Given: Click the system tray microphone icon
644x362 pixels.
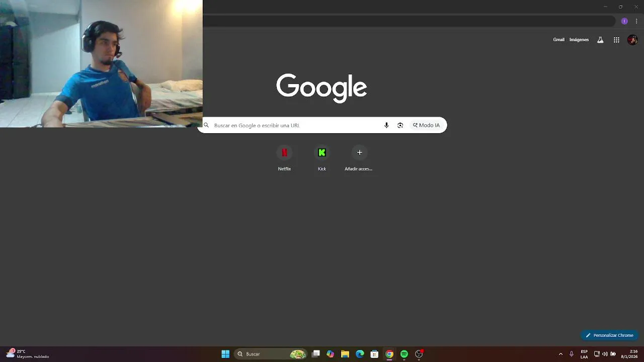Looking at the screenshot, I should pyautogui.click(x=571, y=354).
